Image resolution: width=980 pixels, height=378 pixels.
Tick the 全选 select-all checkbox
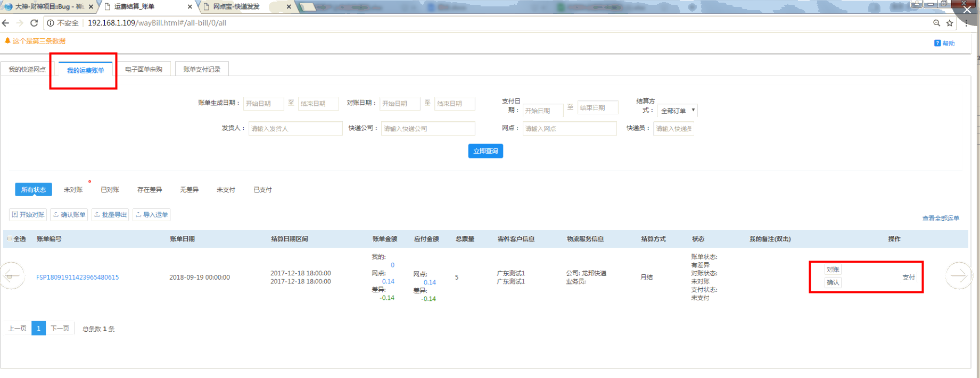pos(10,239)
